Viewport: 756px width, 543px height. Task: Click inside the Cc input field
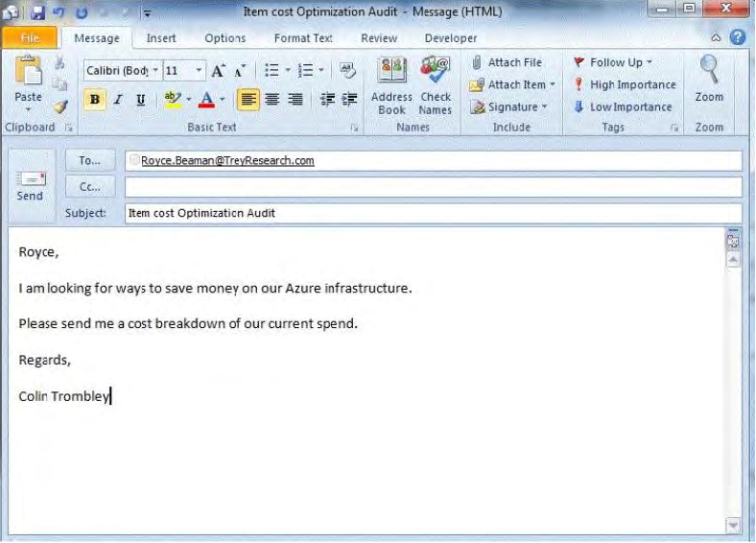point(433,187)
